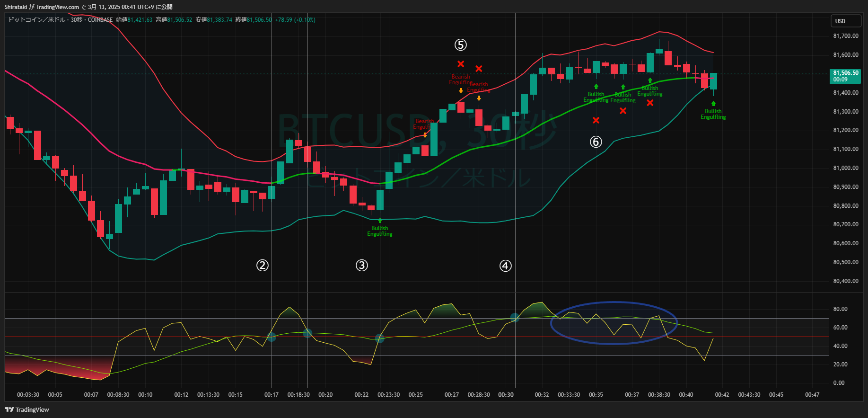The width and height of the screenshot is (868, 418).
Task: Click Bullish Engulfing label below the 00:23:30 candle
Action: pyautogui.click(x=380, y=231)
